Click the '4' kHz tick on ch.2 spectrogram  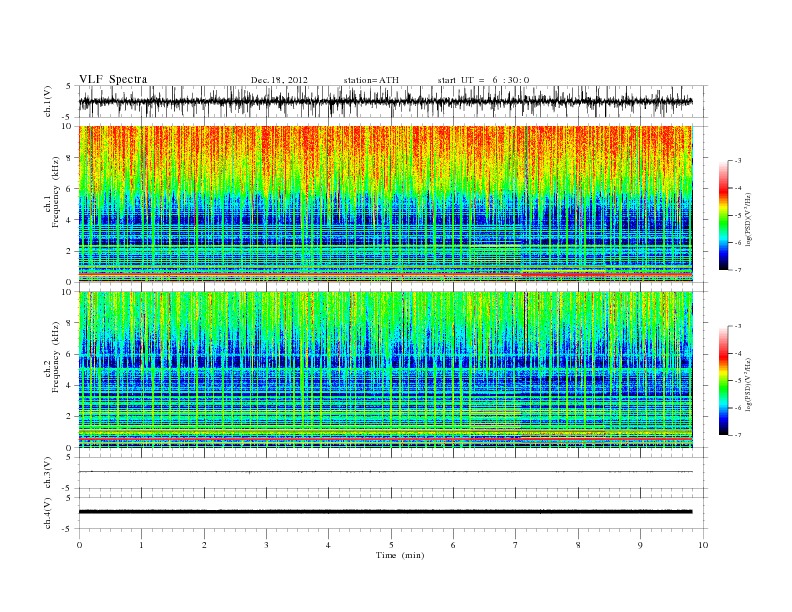69,385
